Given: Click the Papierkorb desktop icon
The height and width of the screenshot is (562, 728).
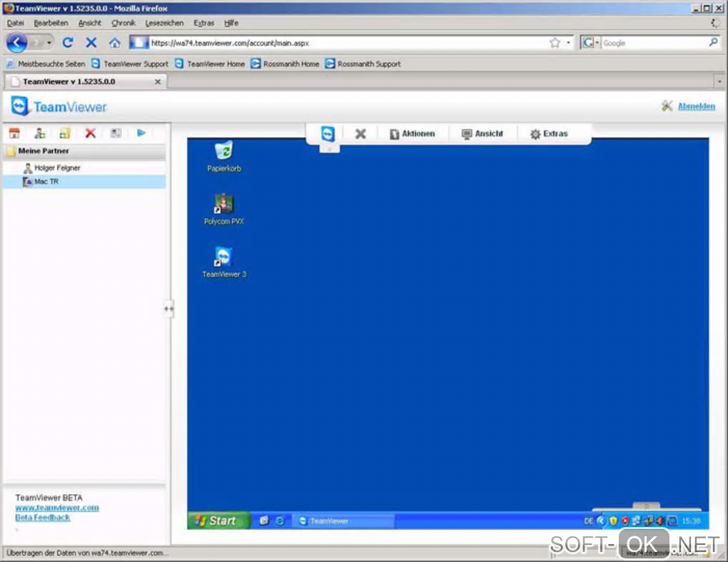Looking at the screenshot, I should pyautogui.click(x=224, y=156).
